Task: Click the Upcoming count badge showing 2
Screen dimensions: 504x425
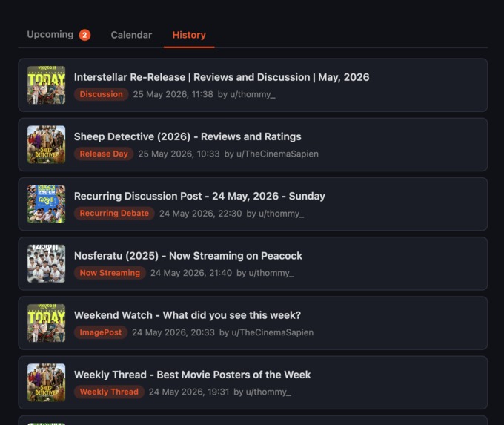Action: 84,35
